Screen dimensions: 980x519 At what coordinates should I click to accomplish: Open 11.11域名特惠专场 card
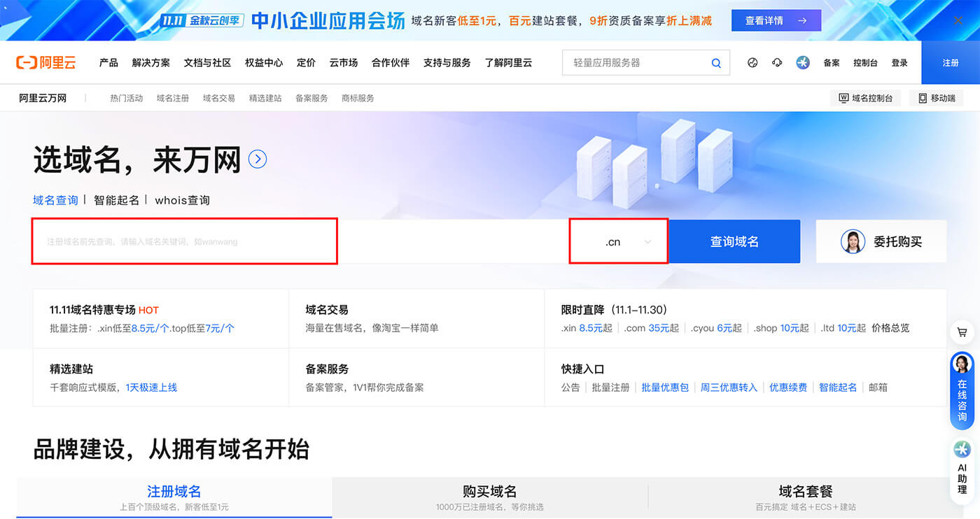[161, 318]
